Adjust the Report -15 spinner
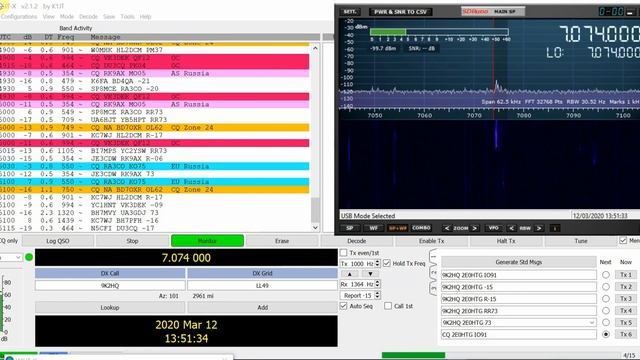Viewport: 640px width, 360px height. click(377, 295)
